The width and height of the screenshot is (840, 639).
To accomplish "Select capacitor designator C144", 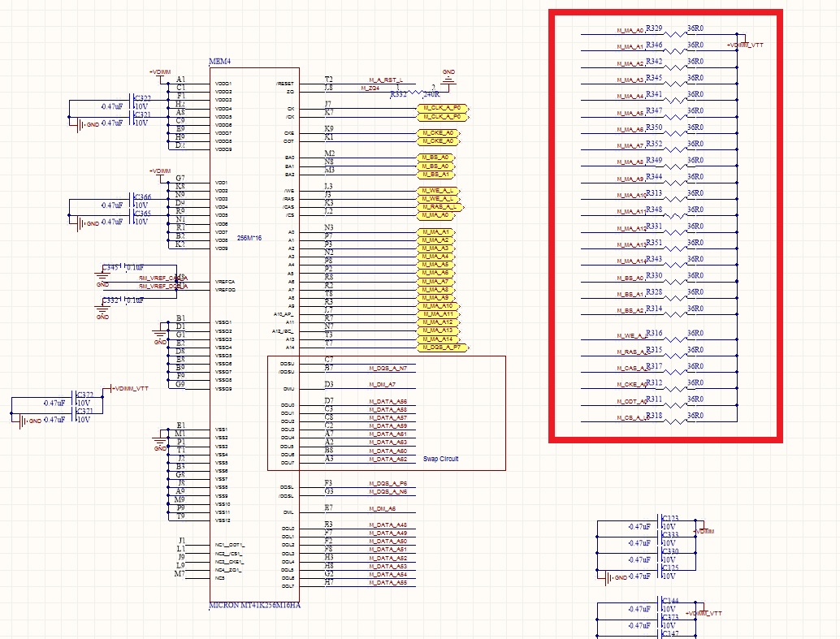I will pos(671,601).
